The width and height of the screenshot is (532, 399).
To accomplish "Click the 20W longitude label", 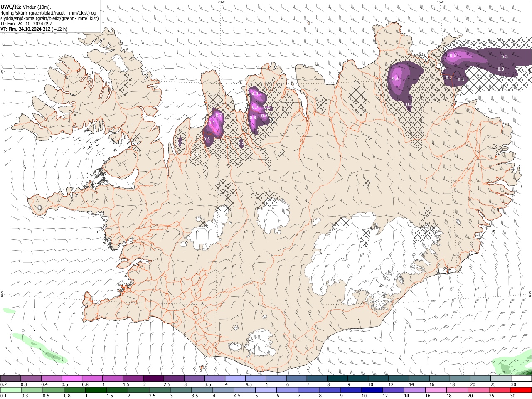I will (x=221, y=2).
